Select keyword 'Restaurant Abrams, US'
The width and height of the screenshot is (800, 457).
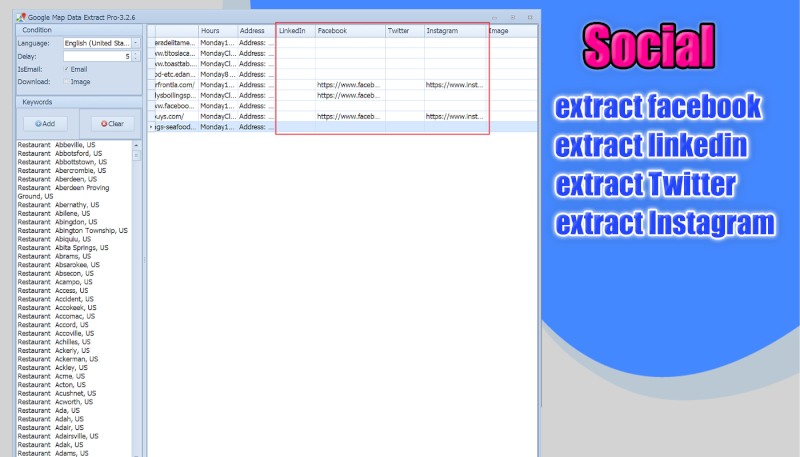click(x=55, y=257)
